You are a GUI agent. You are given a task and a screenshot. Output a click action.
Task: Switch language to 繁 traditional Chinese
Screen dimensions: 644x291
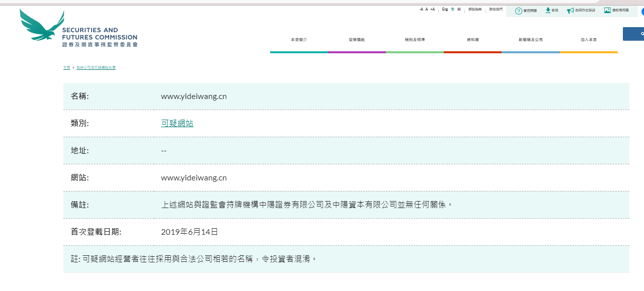click(x=453, y=10)
